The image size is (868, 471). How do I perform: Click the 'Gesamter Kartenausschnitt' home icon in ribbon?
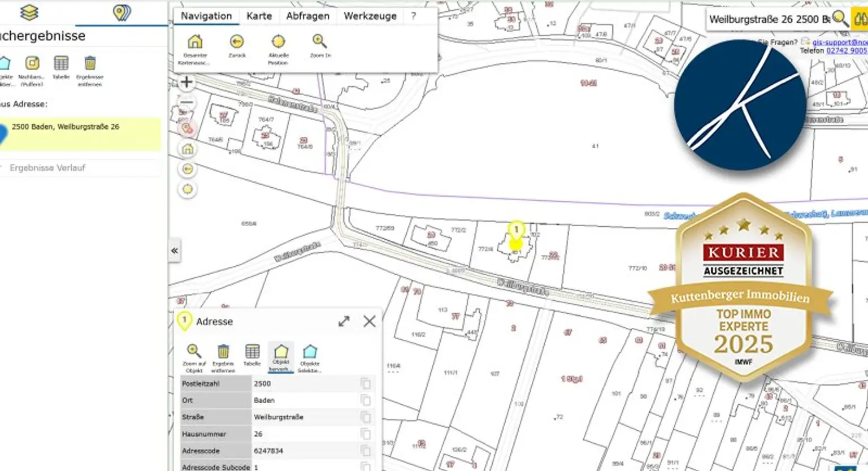[195, 42]
